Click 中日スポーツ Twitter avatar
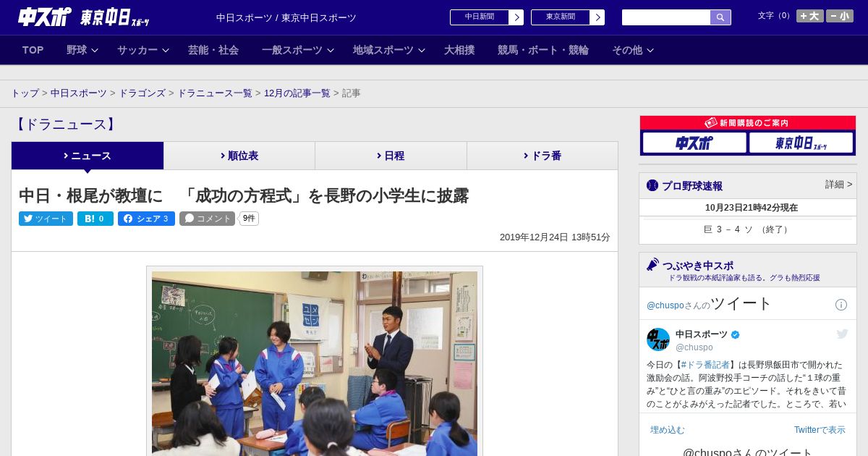The image size is (868, 456). click(x=658, y=339)
